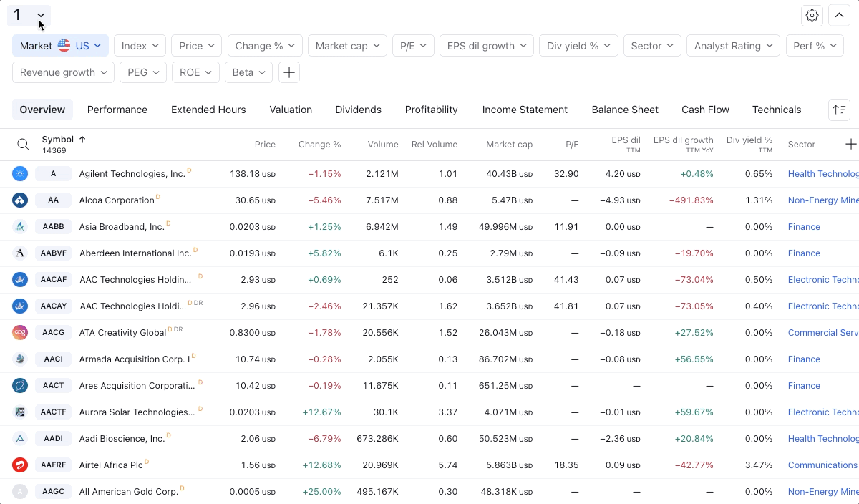Click the Alcoa Corporation logo icon

point(20,200)
